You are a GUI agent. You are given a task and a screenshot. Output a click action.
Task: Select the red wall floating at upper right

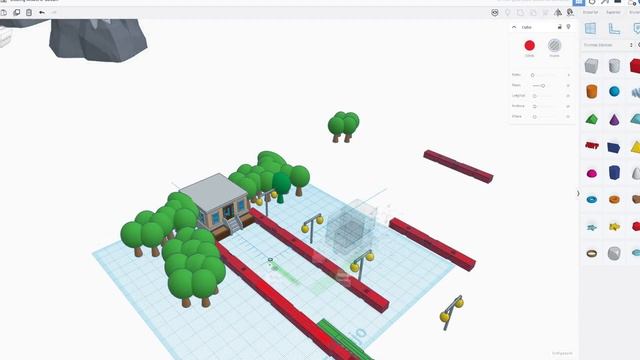(458, 166)
